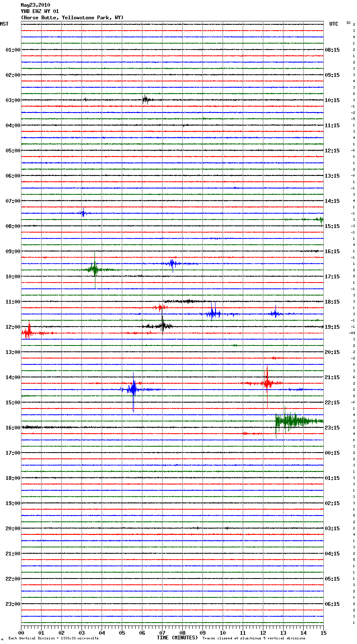The width and height of the screenshot is (357, 644).
Task: Select the 06:00 MST time label
Action: pos(13,176)
